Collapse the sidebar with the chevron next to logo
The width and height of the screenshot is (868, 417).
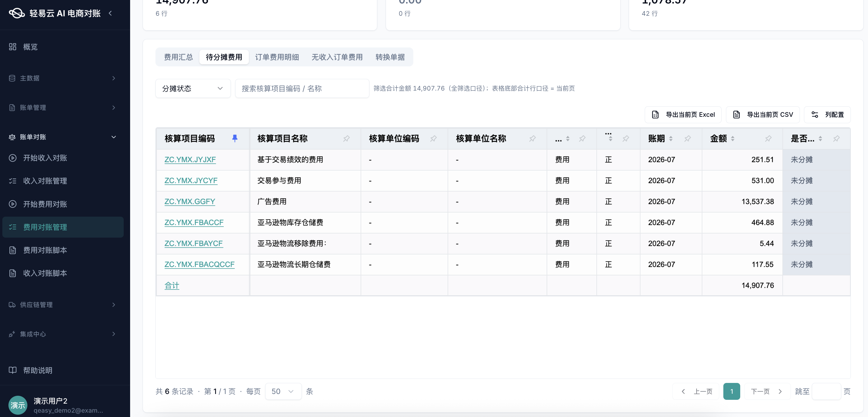tap(110, 13)
